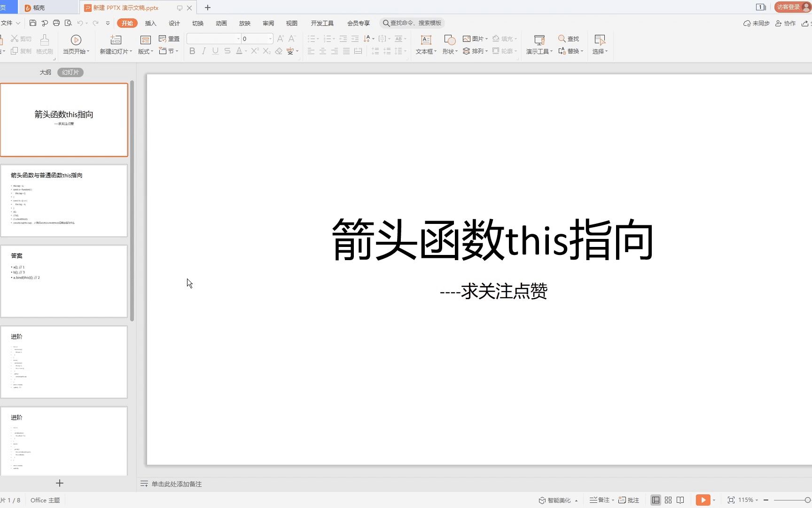Viewport: 812px width, 508px height.
Task: Click the Undo arrow icon
Action: point(80,23)
